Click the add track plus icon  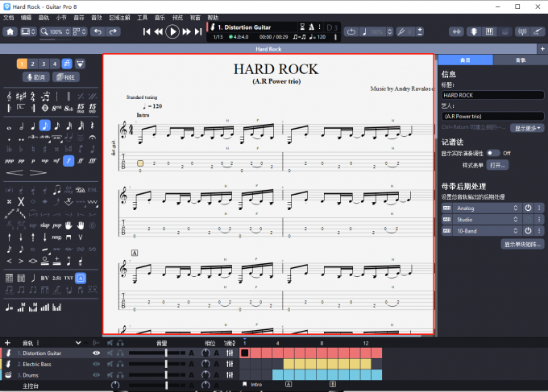point(7,343)
